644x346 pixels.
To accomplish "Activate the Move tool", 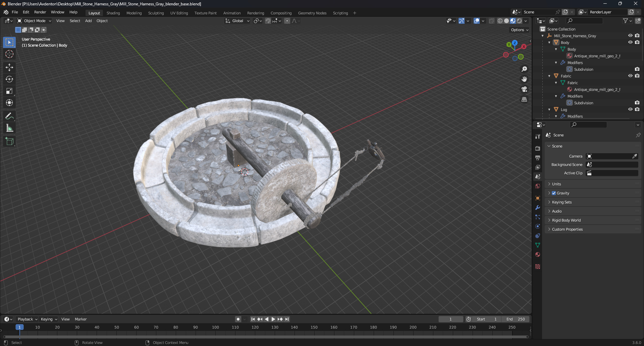I will [9, 67].
